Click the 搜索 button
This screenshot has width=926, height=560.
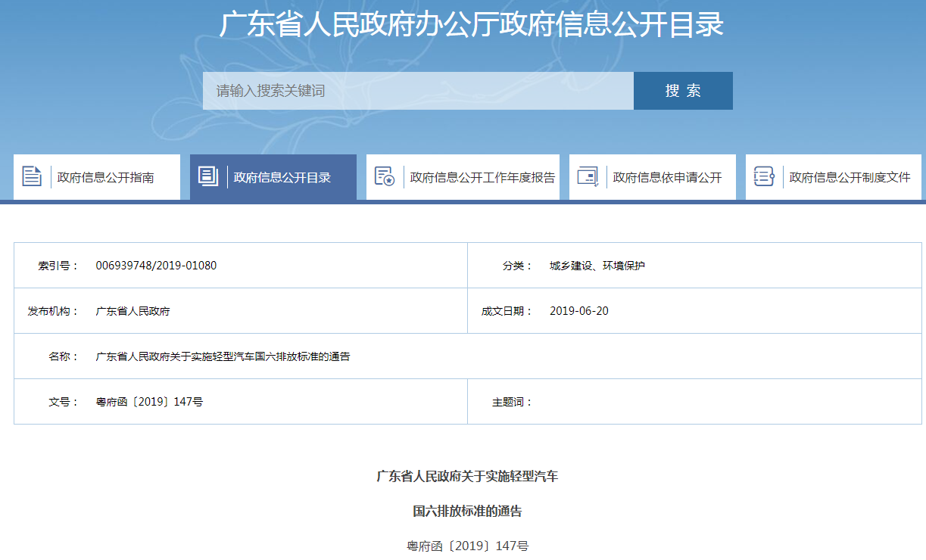pyautogui.click(x=683, y=91)
